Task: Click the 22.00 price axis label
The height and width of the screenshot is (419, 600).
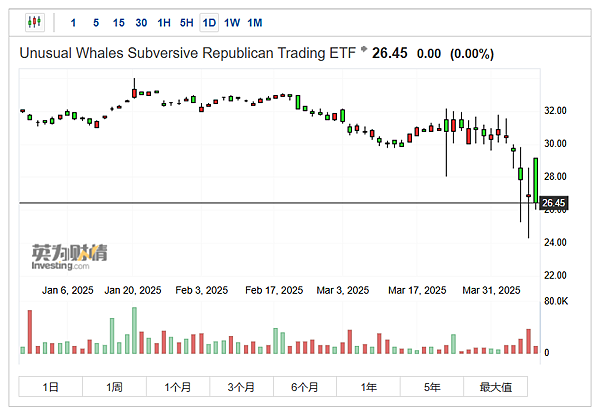Action: coord(555,275)
